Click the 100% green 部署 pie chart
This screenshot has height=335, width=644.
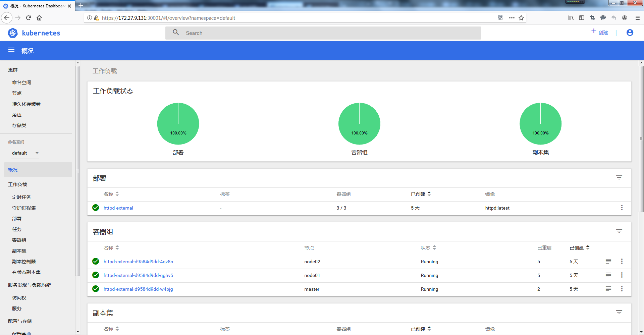pos(178,123)
